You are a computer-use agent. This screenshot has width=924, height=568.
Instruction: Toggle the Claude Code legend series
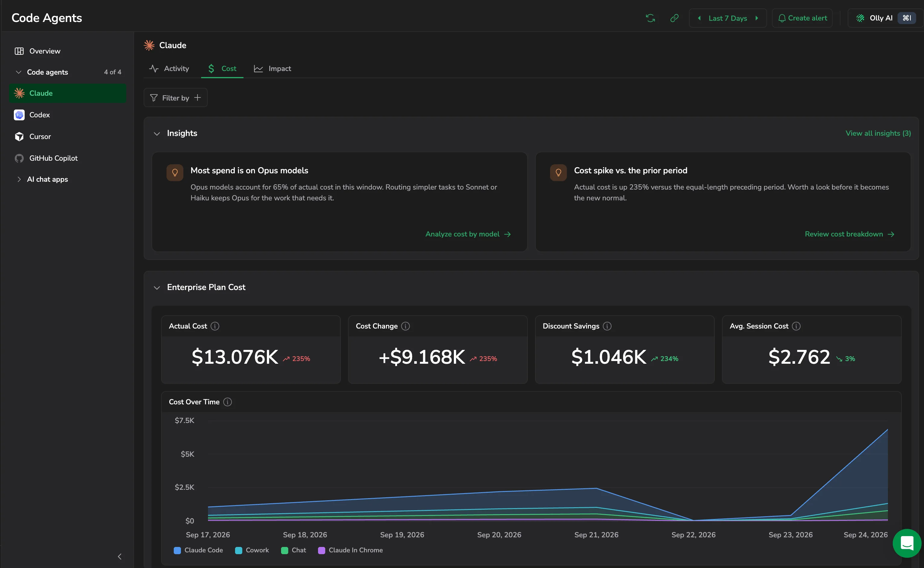(x=198, y=550)
